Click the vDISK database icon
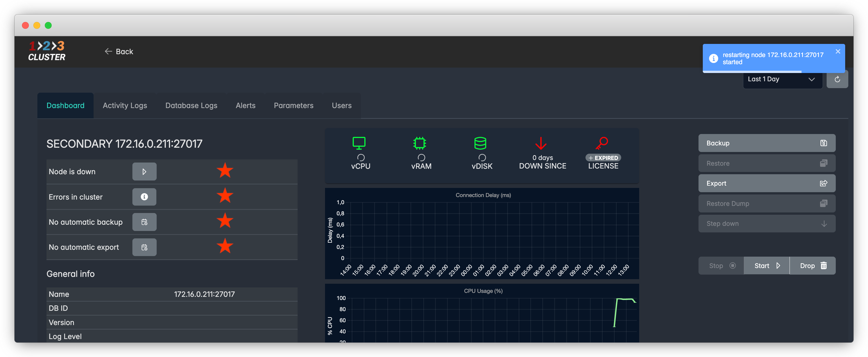868x357 pixels. coord(480,143)
